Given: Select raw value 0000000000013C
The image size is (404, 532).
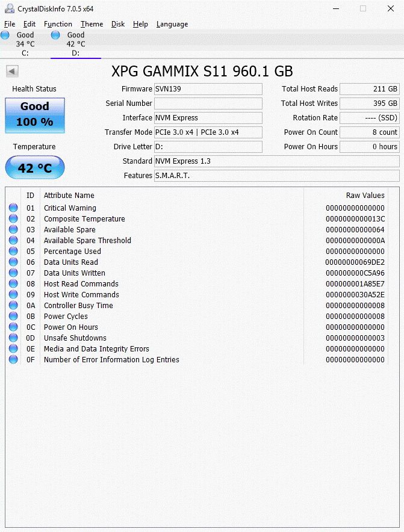Looking at the screenshot, I should click(x=355, y=219).
